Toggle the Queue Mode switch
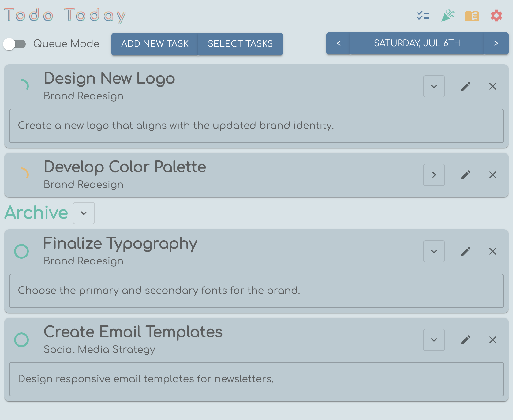 [x=14, y=44]
